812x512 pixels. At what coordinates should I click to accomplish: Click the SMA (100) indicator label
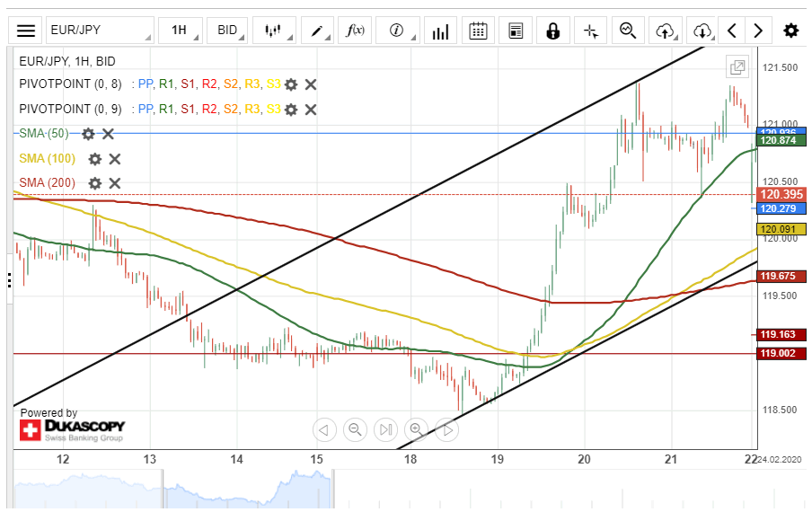[x=47, y=159]
